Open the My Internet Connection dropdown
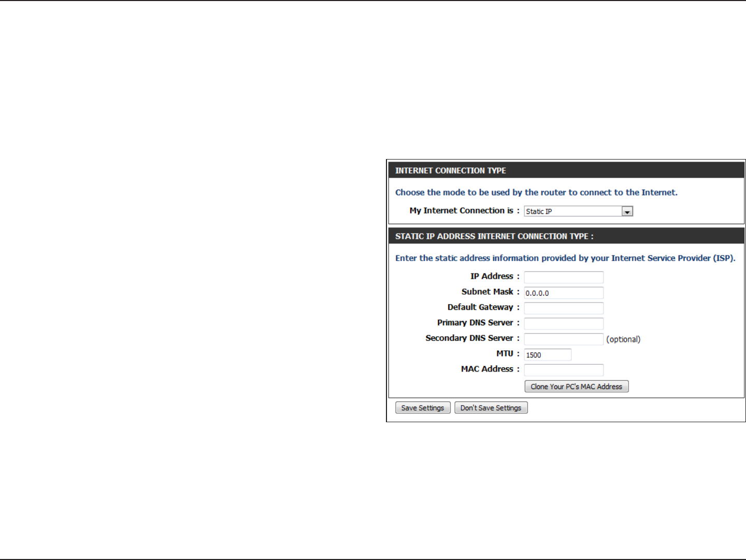Viewport: 746px width, 560px height. pyautogui.click(x=578, y=211)
